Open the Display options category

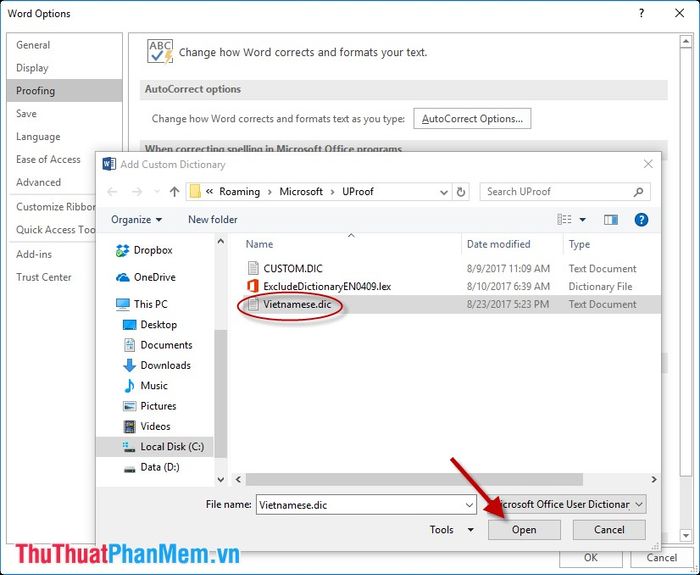point(64,68)
